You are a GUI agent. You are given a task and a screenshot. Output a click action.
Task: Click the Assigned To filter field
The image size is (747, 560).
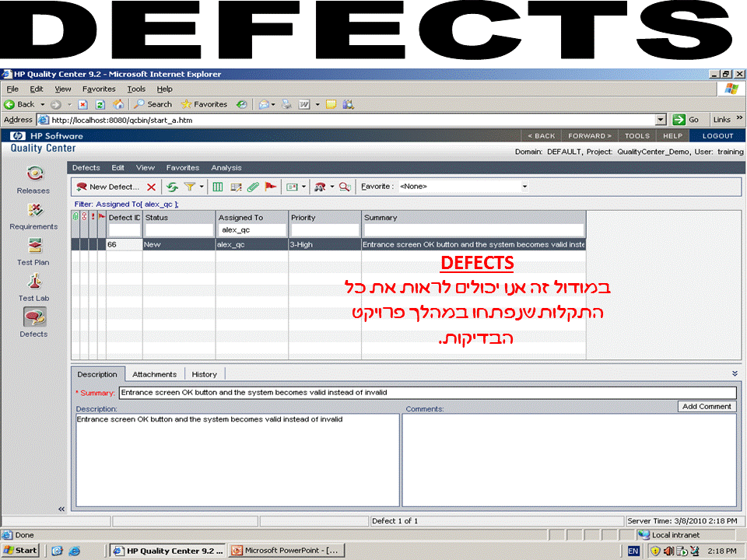tap(252, 230)
